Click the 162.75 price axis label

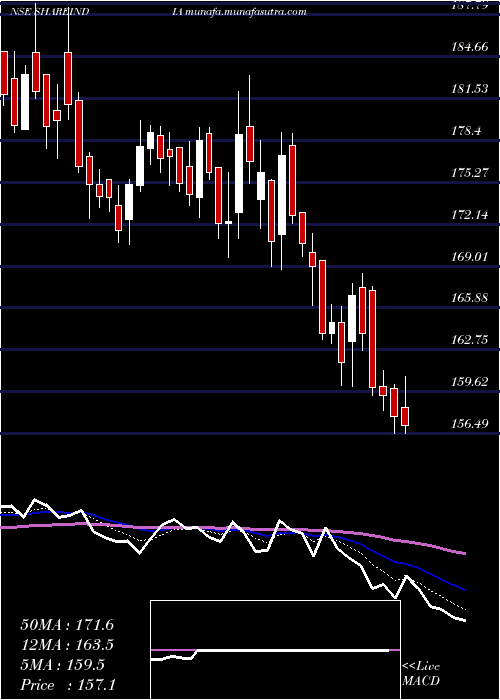[470, 340]
